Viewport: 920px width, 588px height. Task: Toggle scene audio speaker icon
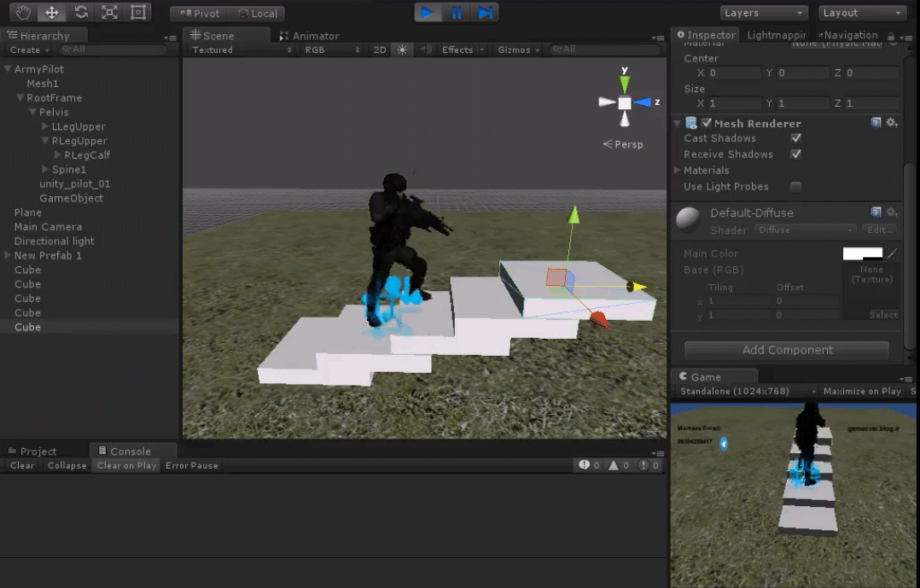426,49
